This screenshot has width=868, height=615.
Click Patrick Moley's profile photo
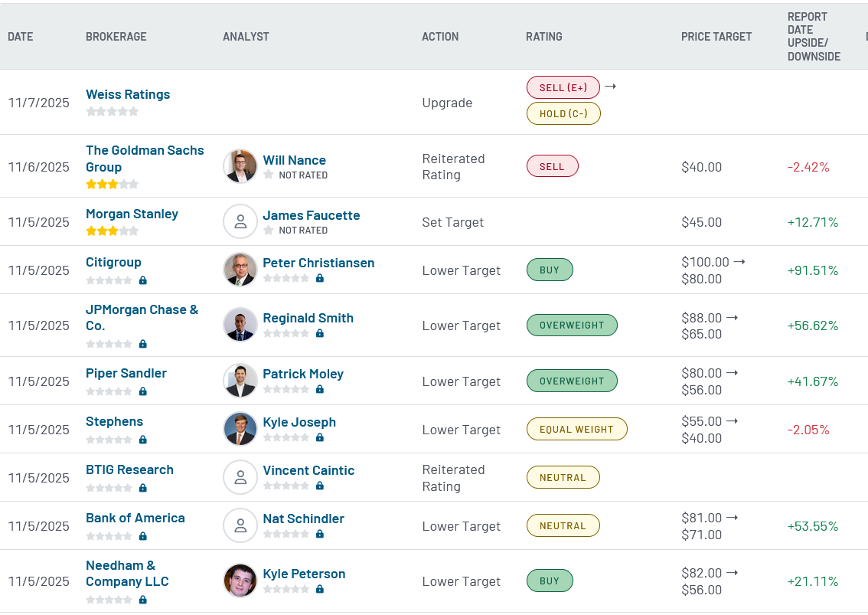pyautogui.click(x=240, y=381)
